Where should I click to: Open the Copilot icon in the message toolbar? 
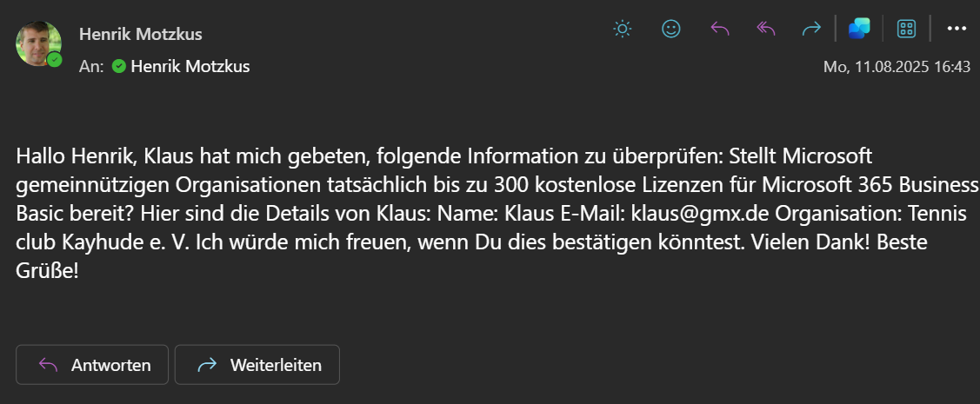click(859, 29)
